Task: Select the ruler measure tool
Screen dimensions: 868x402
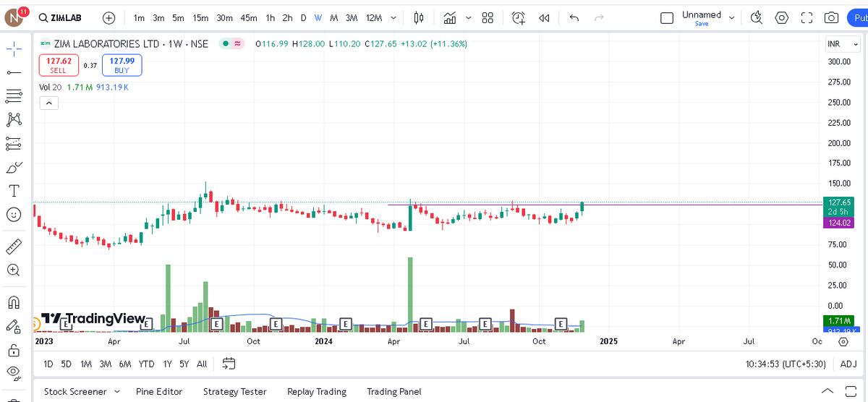Action: coord(14,246)
